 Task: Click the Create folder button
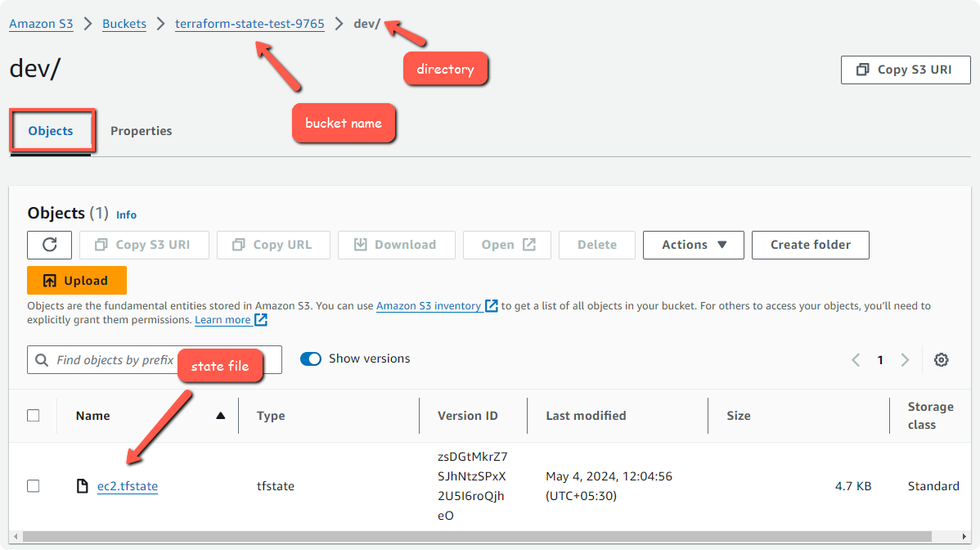[x=810, y=245]
